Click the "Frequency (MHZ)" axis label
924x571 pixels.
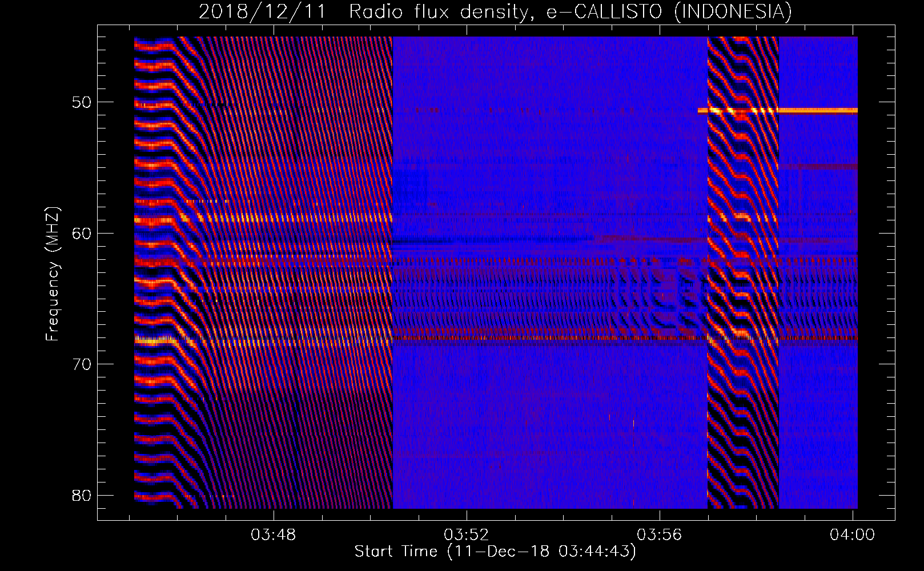(53, 274)
